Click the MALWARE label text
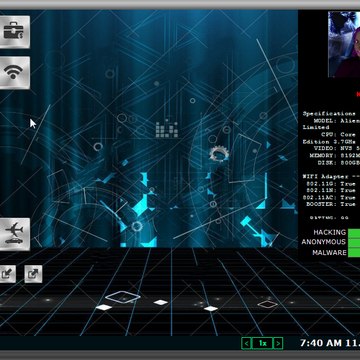The width and height of the screenshot is (360, 360). pos(329,252)
